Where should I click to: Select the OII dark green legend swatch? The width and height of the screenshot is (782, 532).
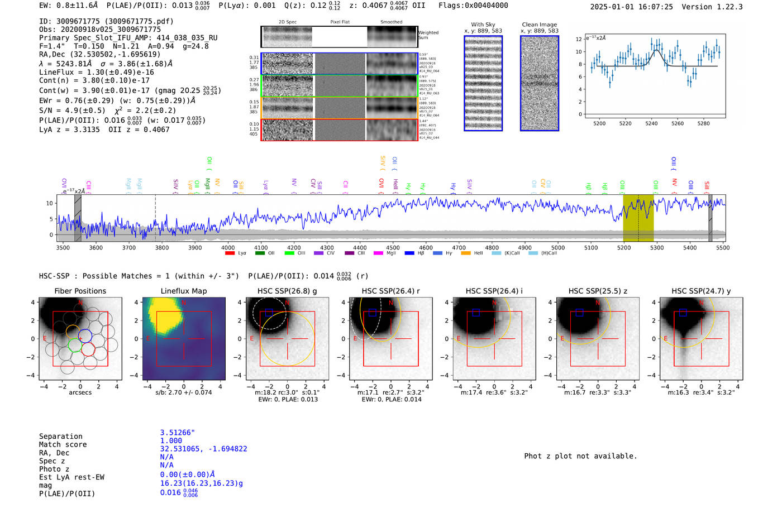pyautogui.click(x=260, y=253)
